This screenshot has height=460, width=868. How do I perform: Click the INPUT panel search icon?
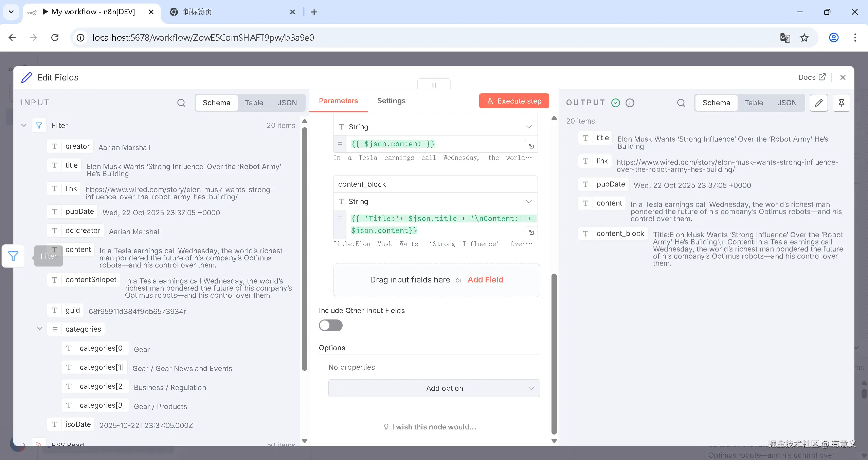pos(181,103)
